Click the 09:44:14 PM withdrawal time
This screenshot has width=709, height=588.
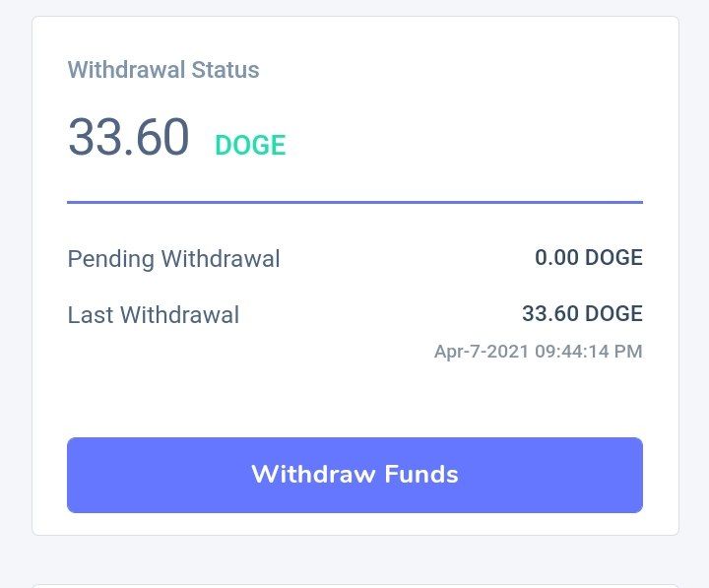(589, 352)
